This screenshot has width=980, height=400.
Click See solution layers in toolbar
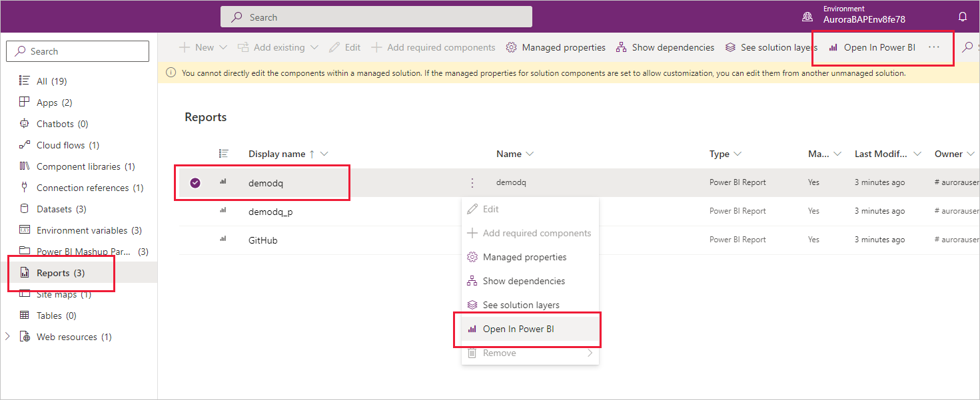pyautogui.click(x=771, y=47)
